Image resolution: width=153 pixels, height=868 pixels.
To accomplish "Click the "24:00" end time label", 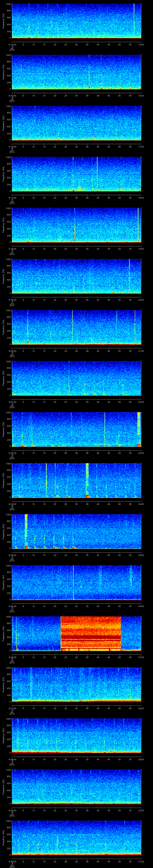I will tap(141, 504).
